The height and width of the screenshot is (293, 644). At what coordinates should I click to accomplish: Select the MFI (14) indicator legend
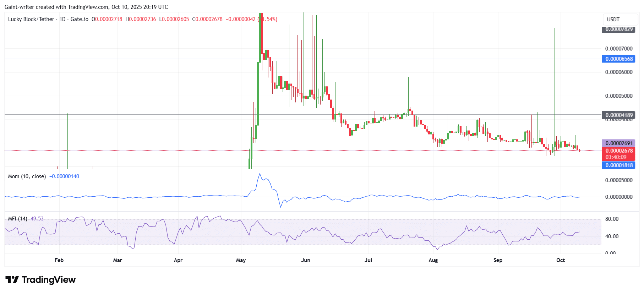pyautogui.click(x=17, y=219)
